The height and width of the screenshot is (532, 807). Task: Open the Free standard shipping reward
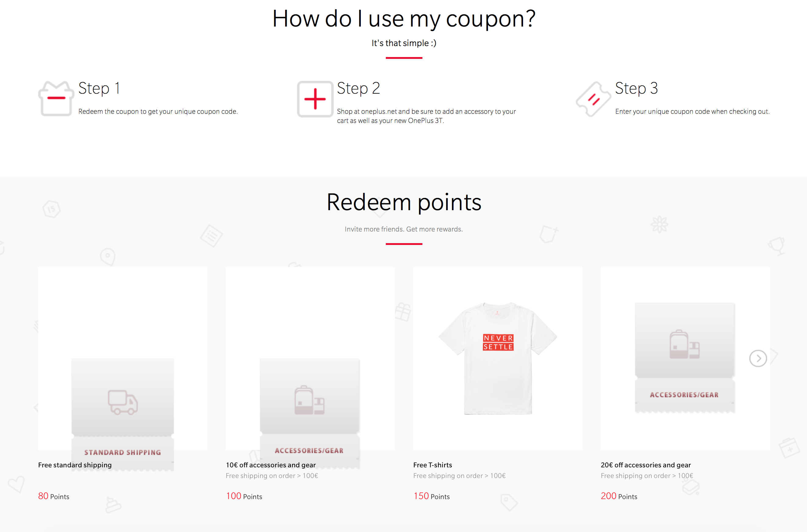[x=75, y=465]
